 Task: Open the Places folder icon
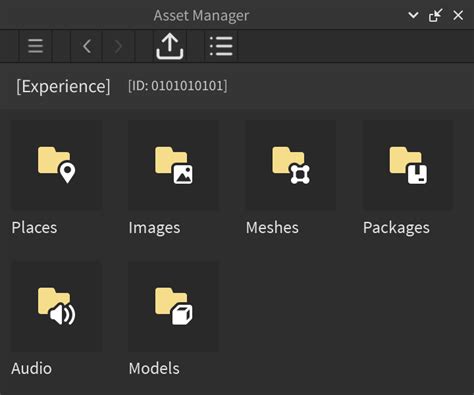click(57, 165)
